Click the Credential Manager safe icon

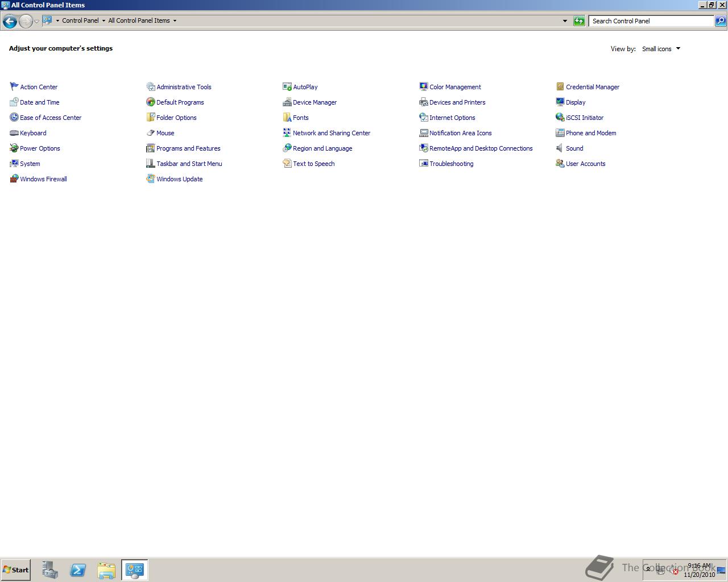click(560, 86)
